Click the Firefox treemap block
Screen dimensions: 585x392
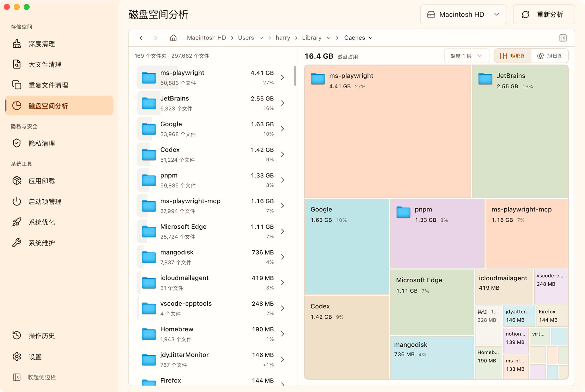coord(552,316)
